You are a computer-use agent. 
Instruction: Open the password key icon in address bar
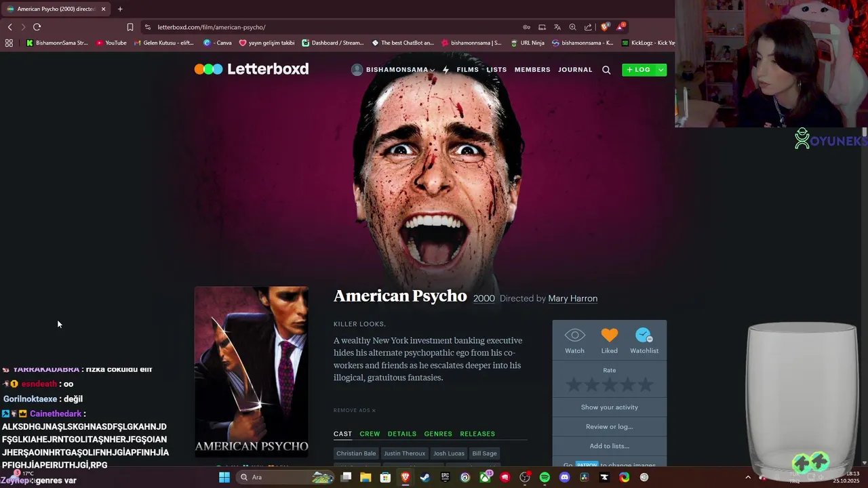(x=526, y=27)
